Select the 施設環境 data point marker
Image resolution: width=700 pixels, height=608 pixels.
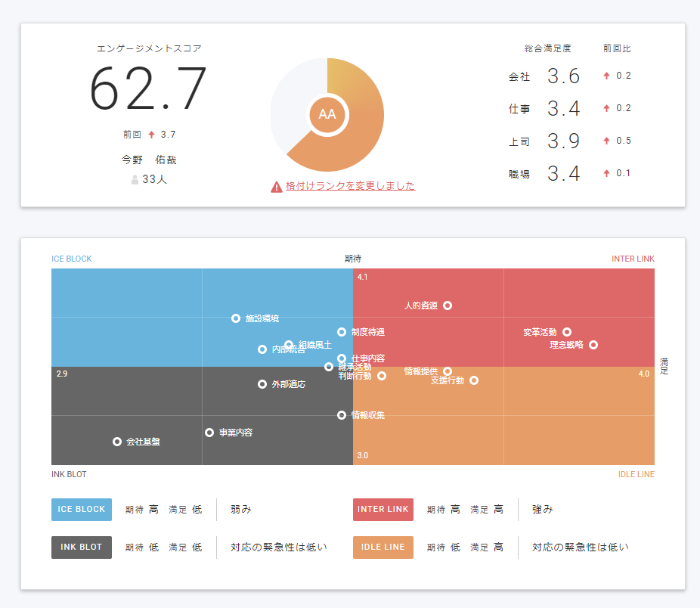(x=236, y=318)
